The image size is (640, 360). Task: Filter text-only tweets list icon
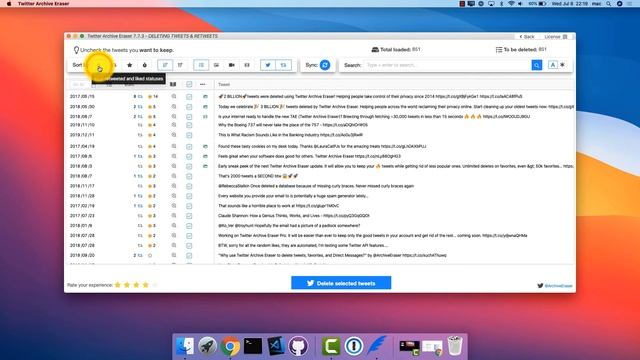point(201,65)
